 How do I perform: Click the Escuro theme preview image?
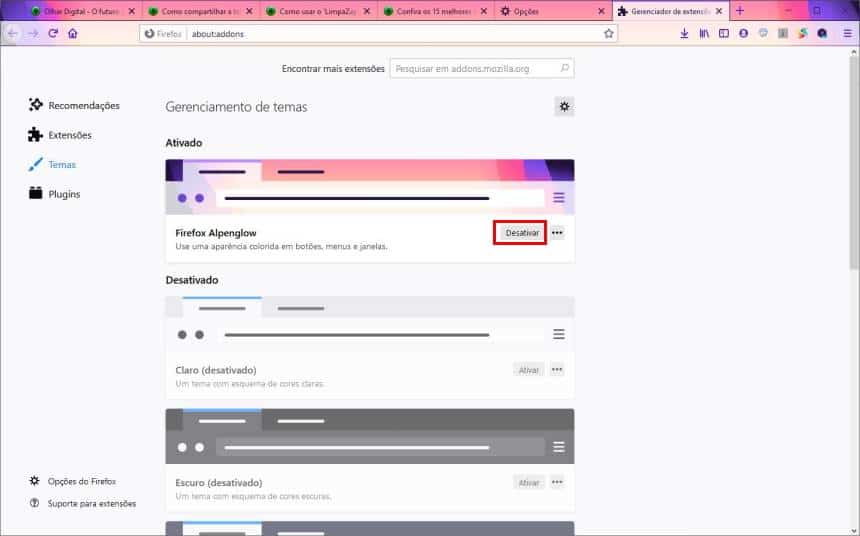(370, 436)
